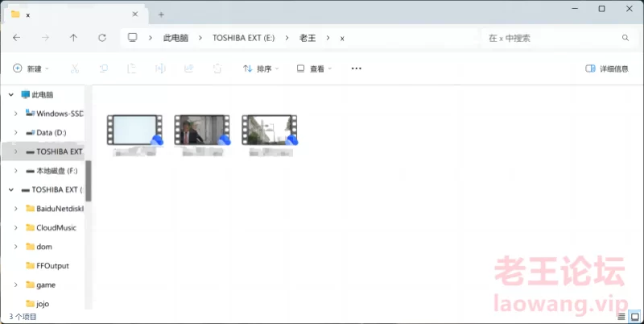The width and height of the screenshot is (644, 324).
Task: Refresh the current folder view
Action: (x=101, y=38)
